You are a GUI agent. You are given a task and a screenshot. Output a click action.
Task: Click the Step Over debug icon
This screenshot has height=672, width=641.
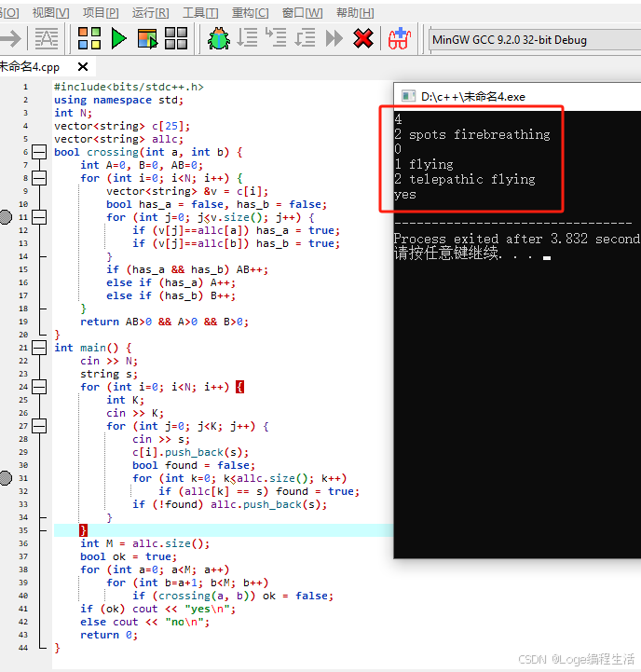click(x=247, y=37)
